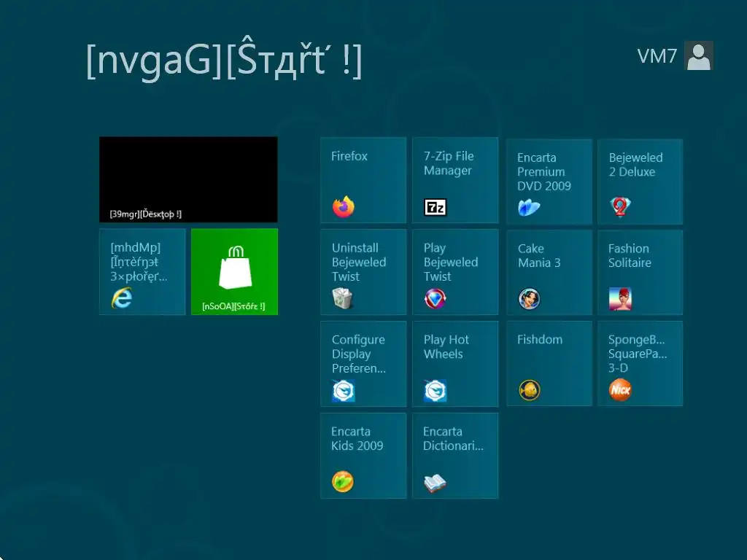Click the Encarta Premium DVD 2009 butterfly icon
This screenshot has width=747, height=560.
529,208
